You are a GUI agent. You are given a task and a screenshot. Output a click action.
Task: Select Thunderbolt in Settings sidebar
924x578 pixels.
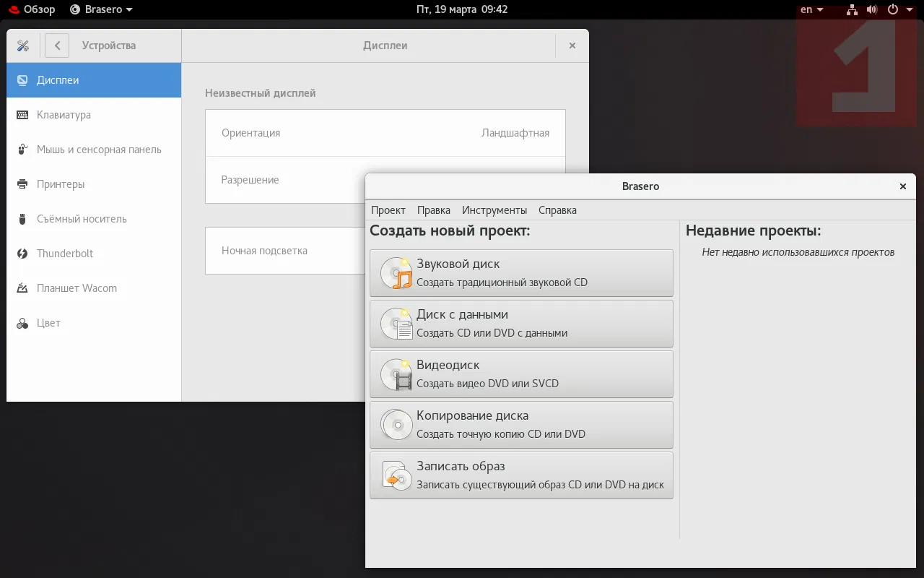click(x=94, y=254)
